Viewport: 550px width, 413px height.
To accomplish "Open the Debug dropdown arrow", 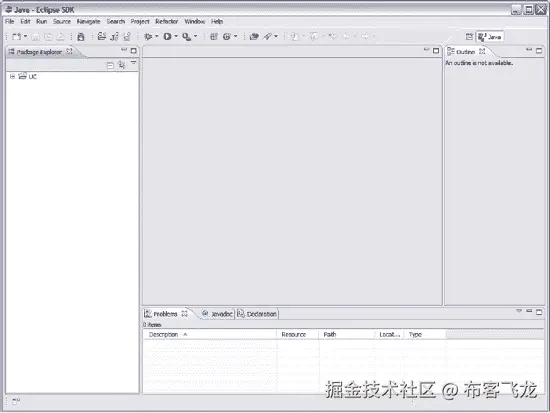I will (157, 36).
